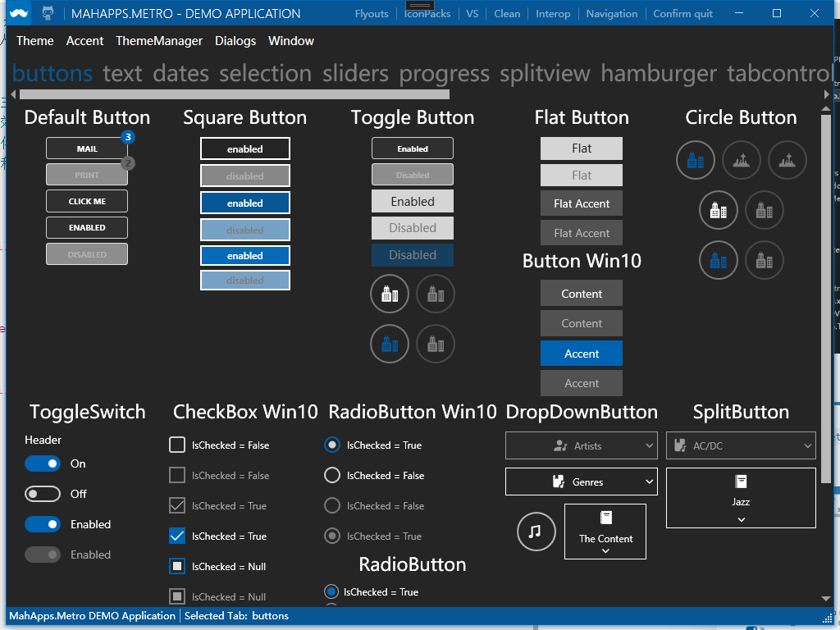Expand the Genres dropdown
This screenshot has height=630, width=840.
[x=581, y=482]
